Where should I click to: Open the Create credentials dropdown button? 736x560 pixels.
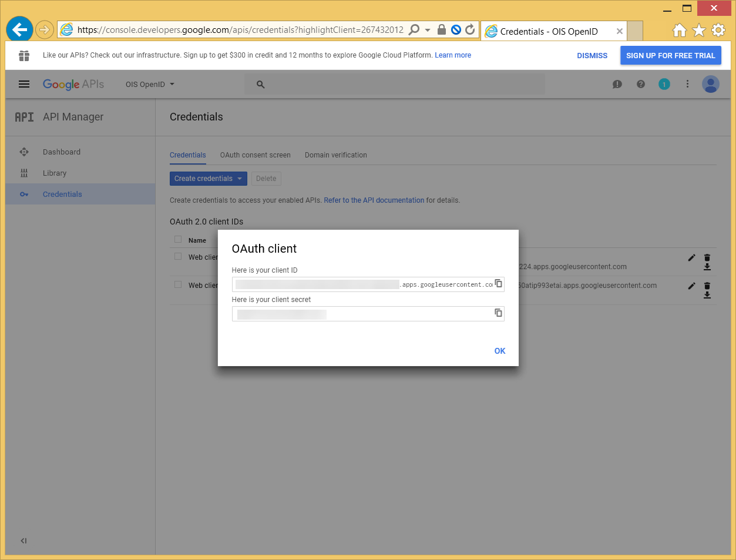(x=209, y=179)
